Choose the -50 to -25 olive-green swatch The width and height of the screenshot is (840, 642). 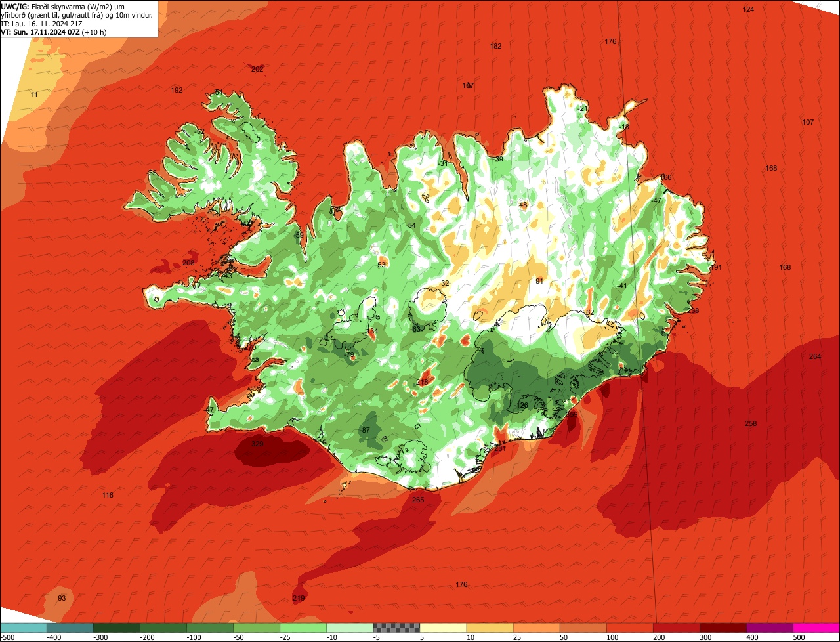pyautogui.click(x=257, y=628)
